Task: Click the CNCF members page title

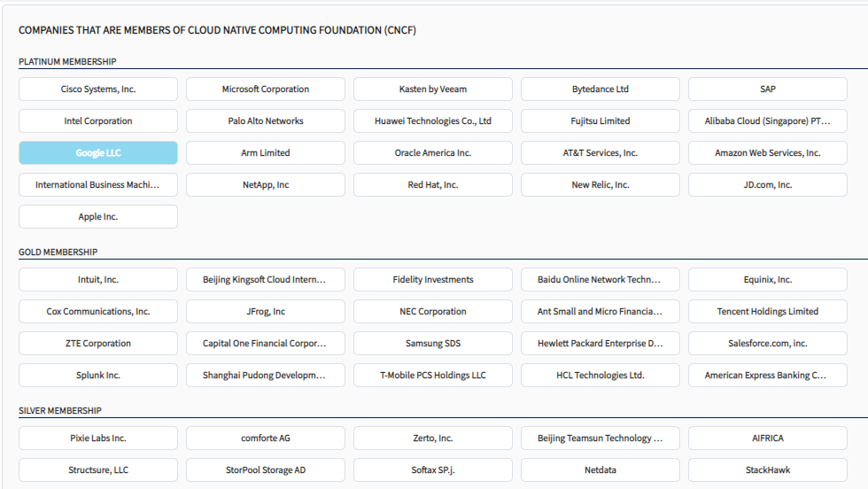Action: click(x=217, y=30)
